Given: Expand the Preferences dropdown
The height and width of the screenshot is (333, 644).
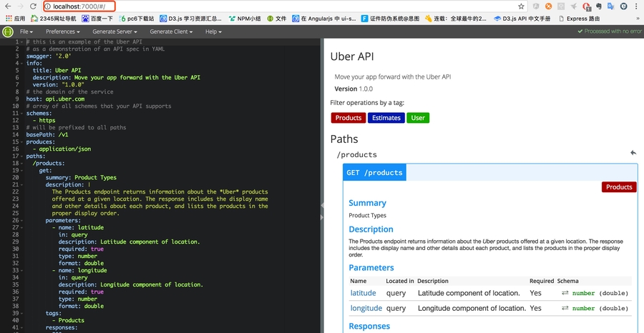Looking at the screenshot, I should [x=62, y=31].
